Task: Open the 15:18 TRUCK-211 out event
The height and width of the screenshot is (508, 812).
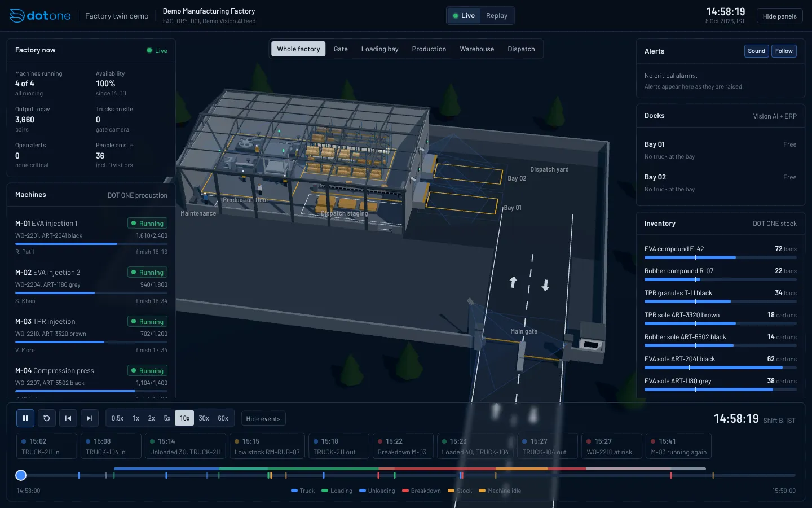Action: 339,446
